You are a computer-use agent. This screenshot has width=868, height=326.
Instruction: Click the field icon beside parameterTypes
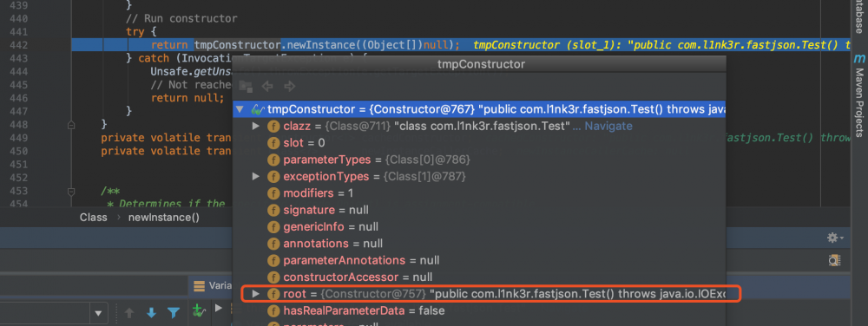point(273,160)
